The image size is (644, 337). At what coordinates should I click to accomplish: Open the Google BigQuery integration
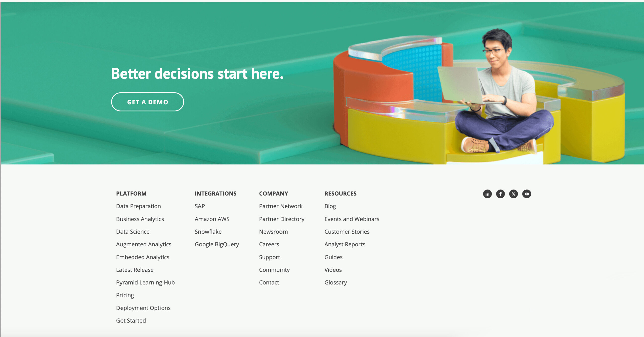[217, 244]
